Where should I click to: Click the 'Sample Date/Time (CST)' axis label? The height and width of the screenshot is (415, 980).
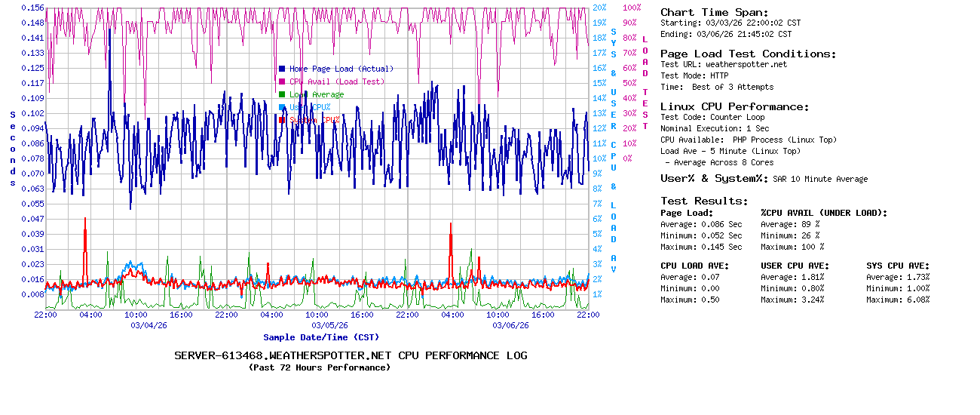321,337
